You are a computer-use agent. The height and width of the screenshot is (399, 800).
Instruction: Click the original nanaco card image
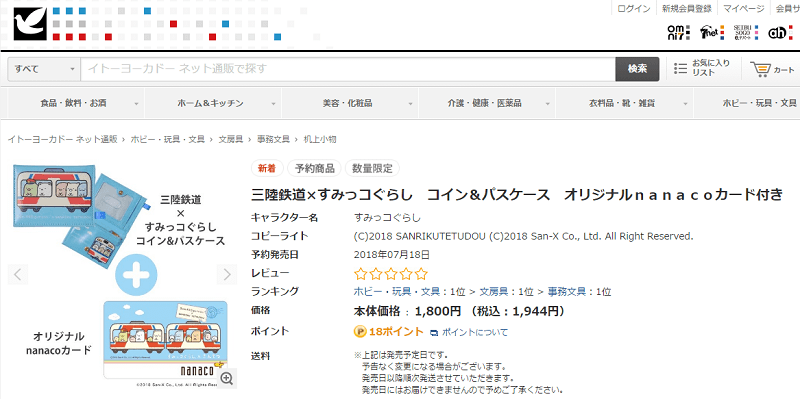(x=165, y=340)
